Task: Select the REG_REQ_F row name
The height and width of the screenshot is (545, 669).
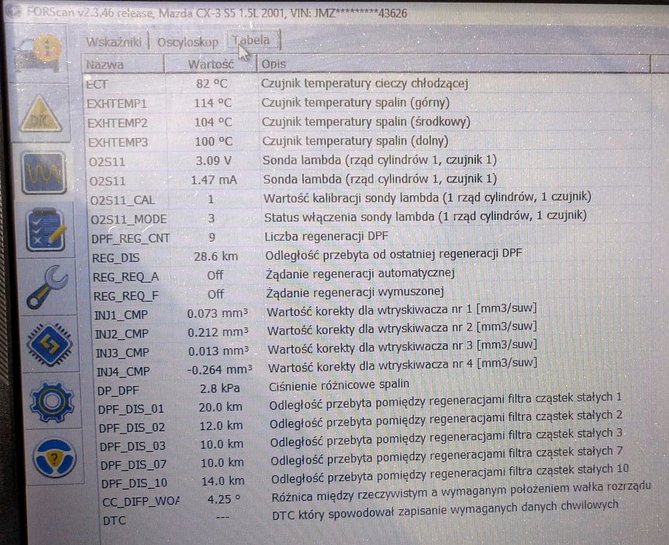Action: [x=126, y=296]
